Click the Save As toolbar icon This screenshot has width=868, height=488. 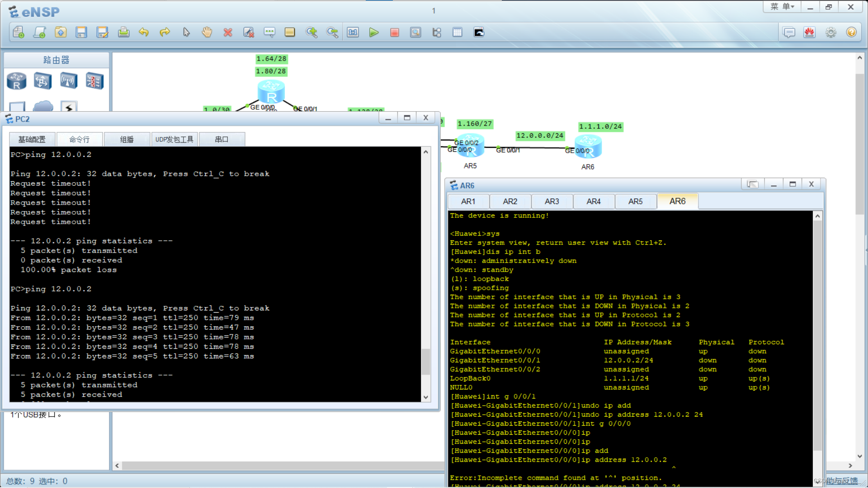click(x=102, y=32)
